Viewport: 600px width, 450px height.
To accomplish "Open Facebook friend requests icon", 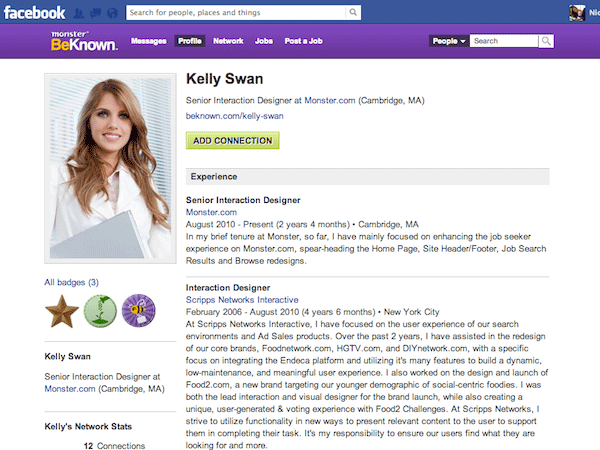I will (79, 13).
